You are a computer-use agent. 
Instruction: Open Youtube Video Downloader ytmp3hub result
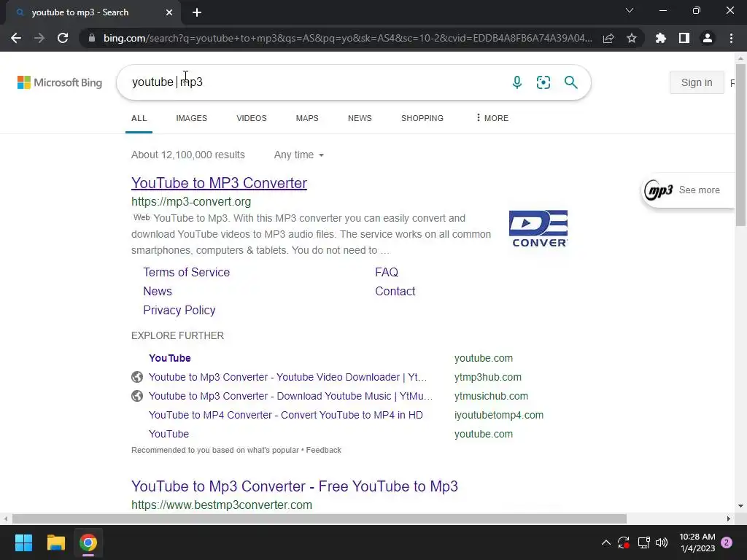287,377
